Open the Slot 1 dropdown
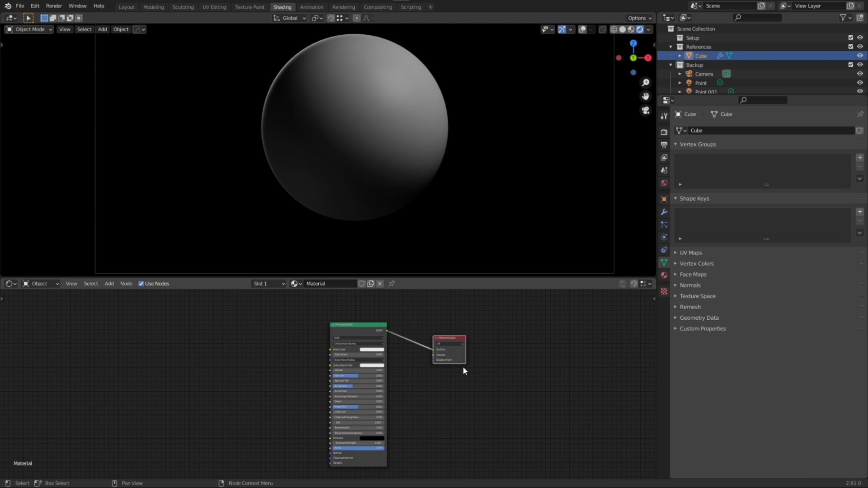The height and width of the screenshot is (488, 868). (x=268, y=283)
